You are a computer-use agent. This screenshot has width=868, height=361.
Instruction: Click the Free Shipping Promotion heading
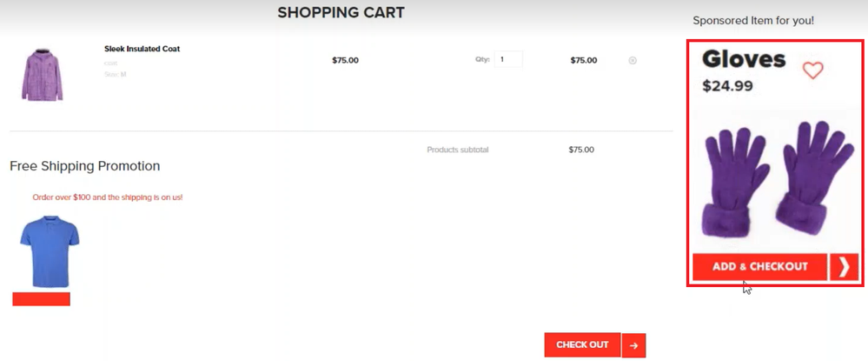(85, 166)
